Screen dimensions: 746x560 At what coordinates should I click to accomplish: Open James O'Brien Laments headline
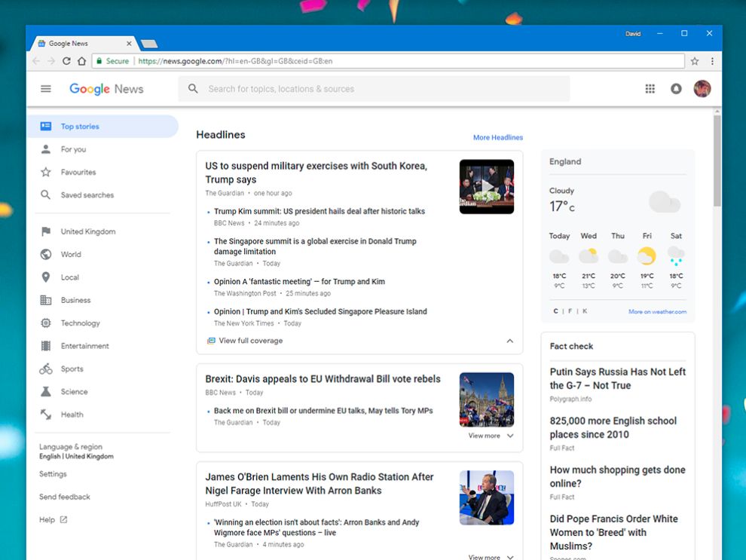[319, 483]
